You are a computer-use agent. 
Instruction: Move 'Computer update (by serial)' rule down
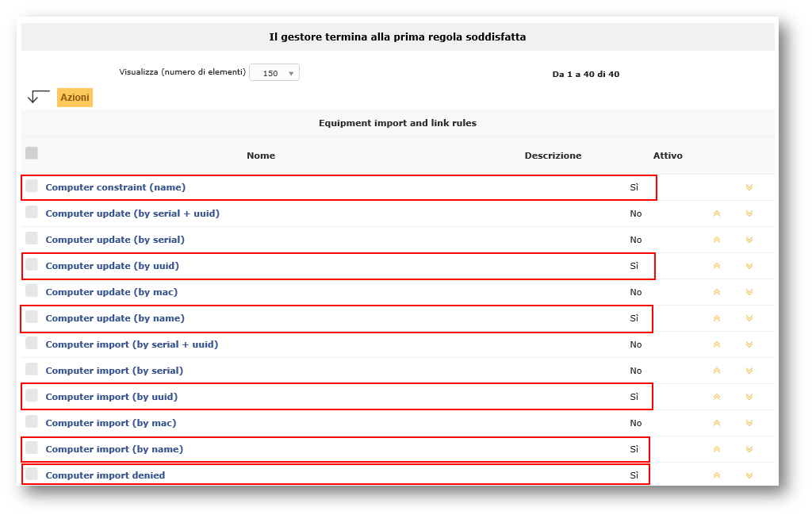click(749, 240)
